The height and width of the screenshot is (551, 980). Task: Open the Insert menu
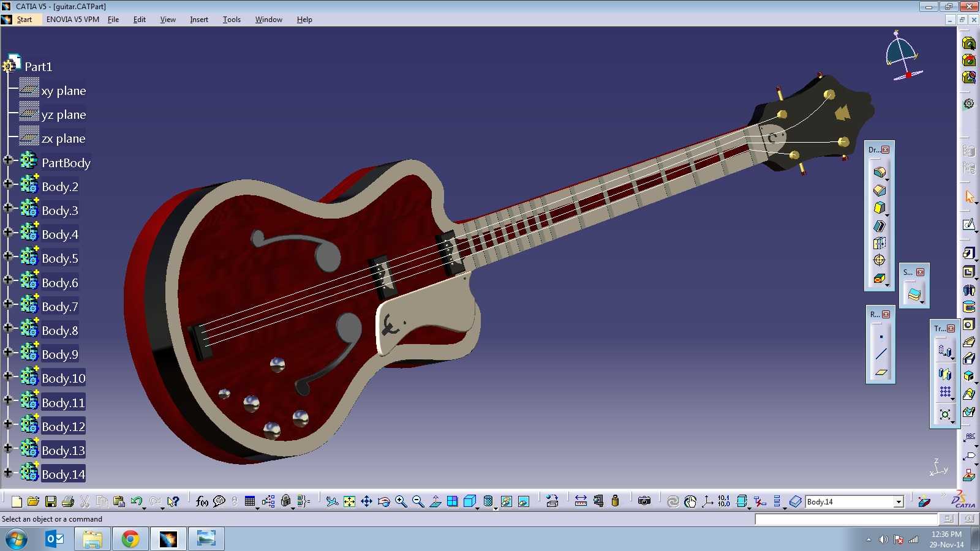click(x=199, y=20)
